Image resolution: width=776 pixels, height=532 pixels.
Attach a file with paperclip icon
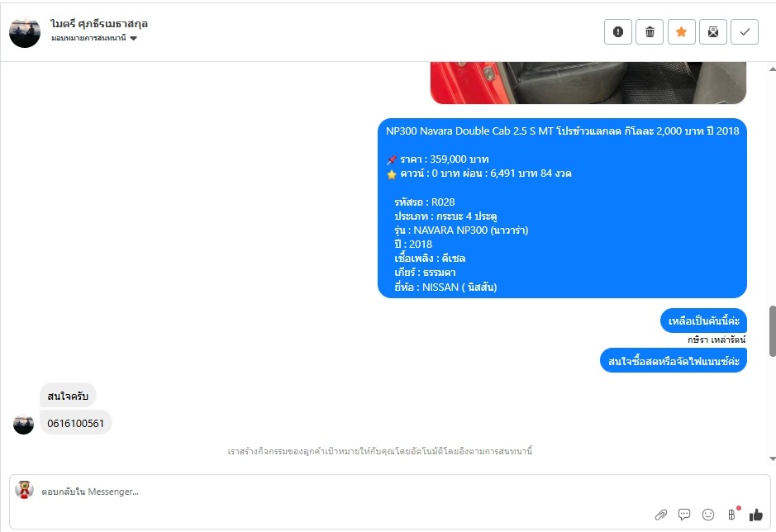[660, 515]
